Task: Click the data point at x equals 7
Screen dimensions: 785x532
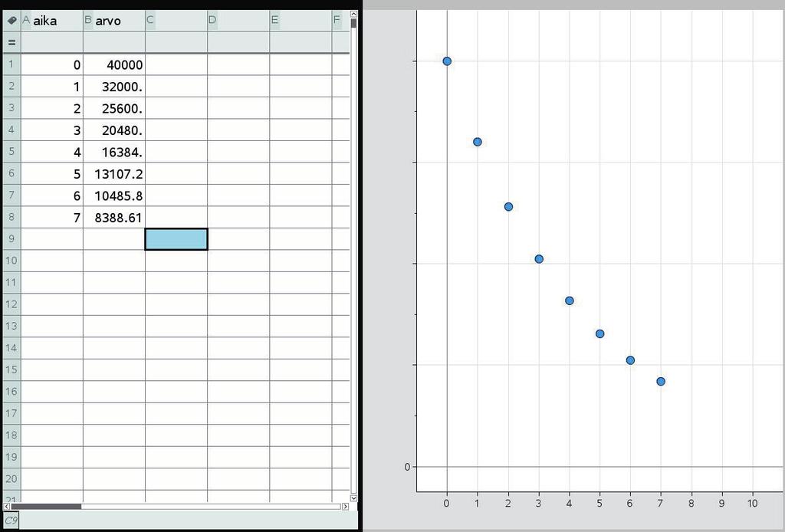Action: [661, 381]
